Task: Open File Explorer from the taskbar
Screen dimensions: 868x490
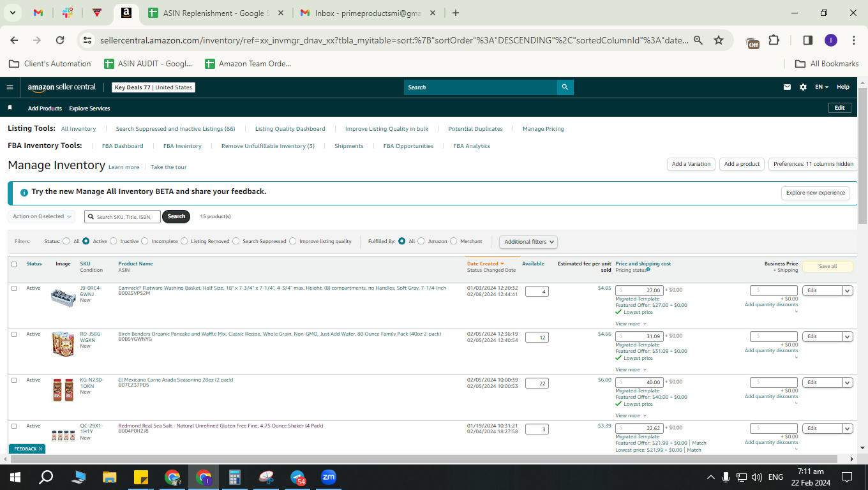Action: [x=110, y=477]
